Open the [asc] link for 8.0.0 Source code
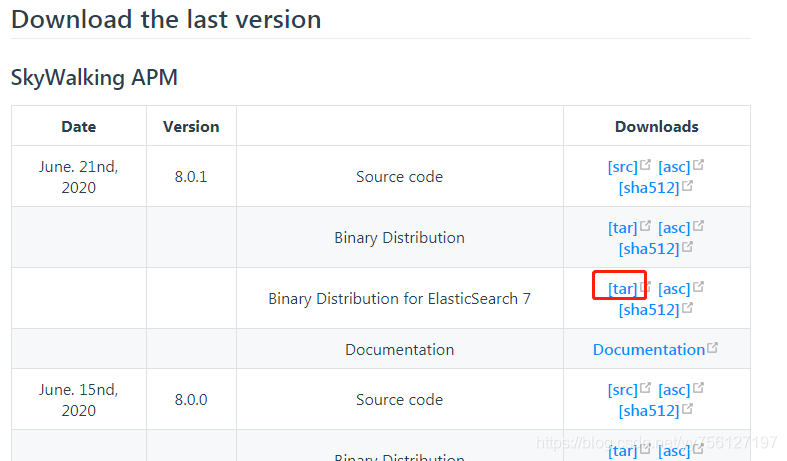This screenshot has height=461, width=787. 674,389
